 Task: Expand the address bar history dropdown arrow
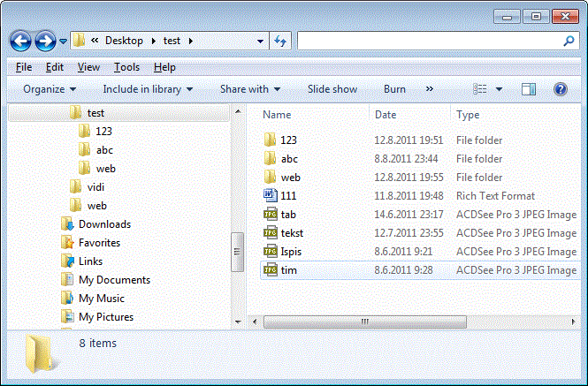(260, 41)
